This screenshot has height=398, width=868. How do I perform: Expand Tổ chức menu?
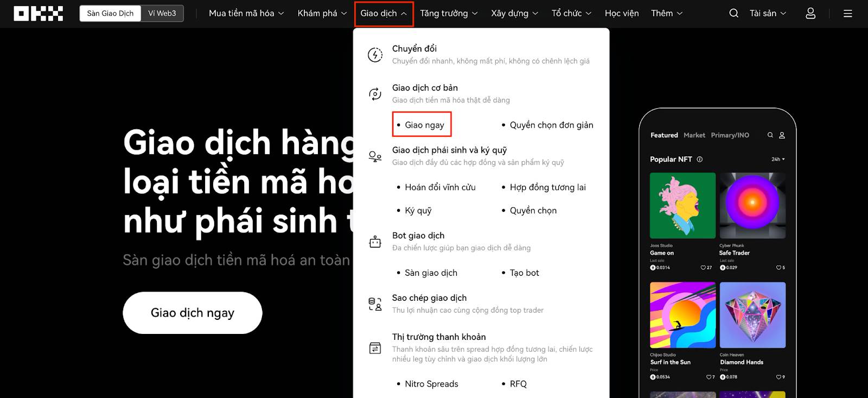point(571,13)
